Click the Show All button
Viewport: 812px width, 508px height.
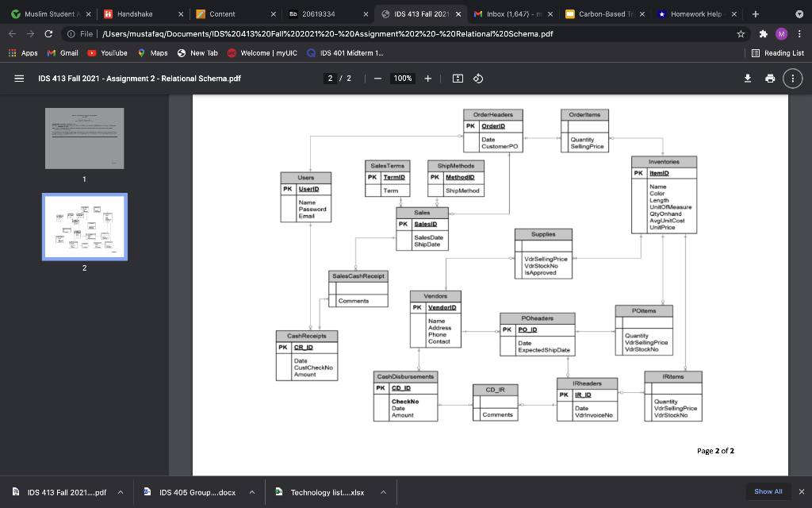coord(766,492)
